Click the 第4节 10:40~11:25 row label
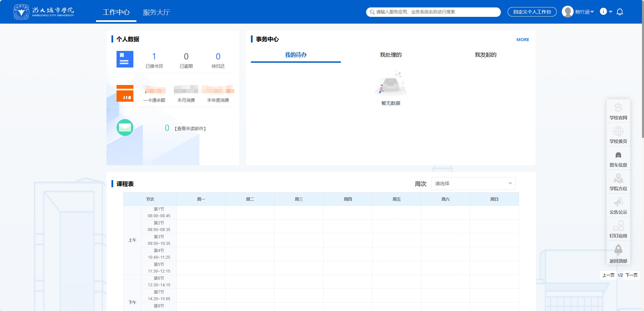Screen dimensions: 644x311 pyautogui.click(x=159, y=254)
